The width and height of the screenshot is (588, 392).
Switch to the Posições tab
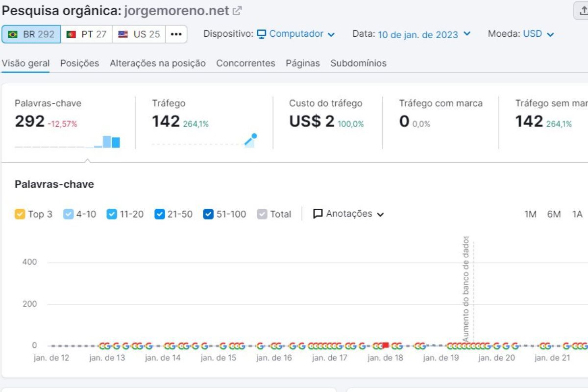80,63
